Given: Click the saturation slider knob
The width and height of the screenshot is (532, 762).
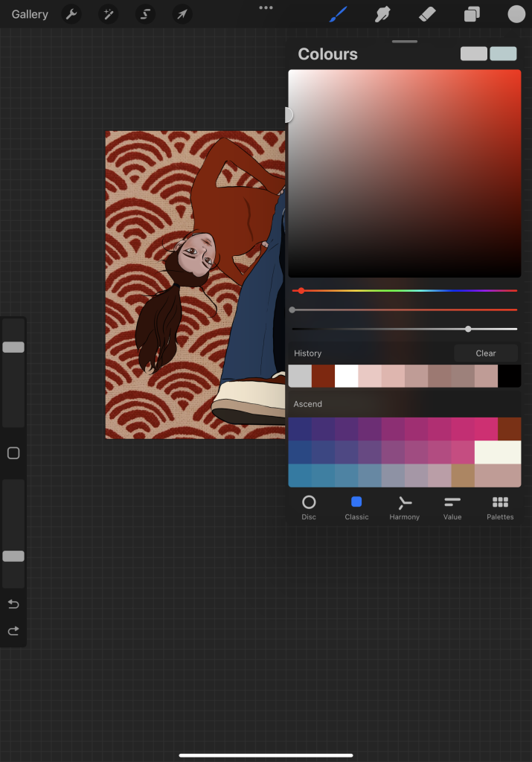Looking at the screenshot, I should coord(292,310).
